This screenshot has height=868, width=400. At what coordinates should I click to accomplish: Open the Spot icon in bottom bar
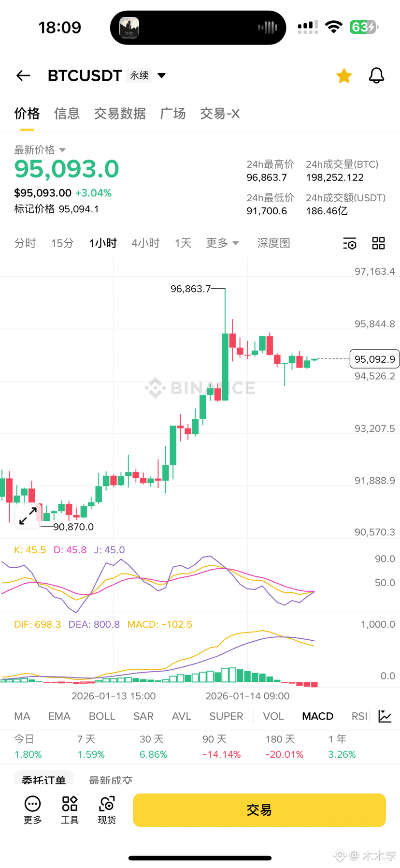tap(107, 809)
